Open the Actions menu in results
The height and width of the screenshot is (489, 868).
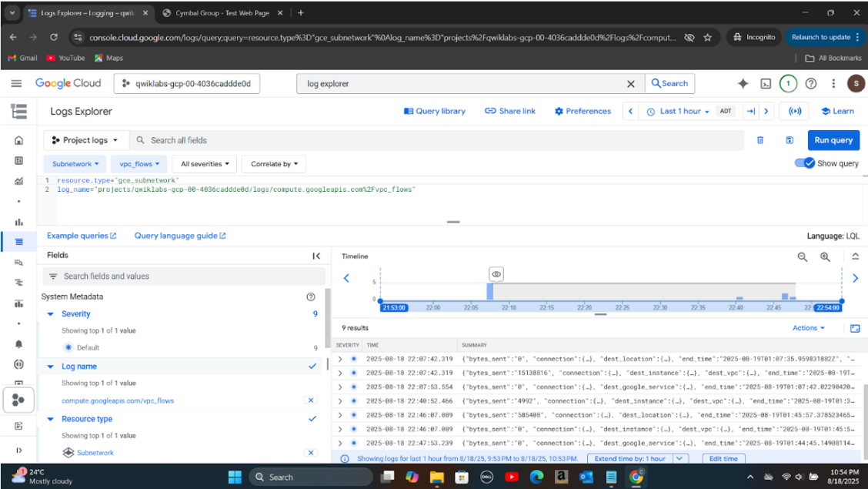(x=808, y=328)
